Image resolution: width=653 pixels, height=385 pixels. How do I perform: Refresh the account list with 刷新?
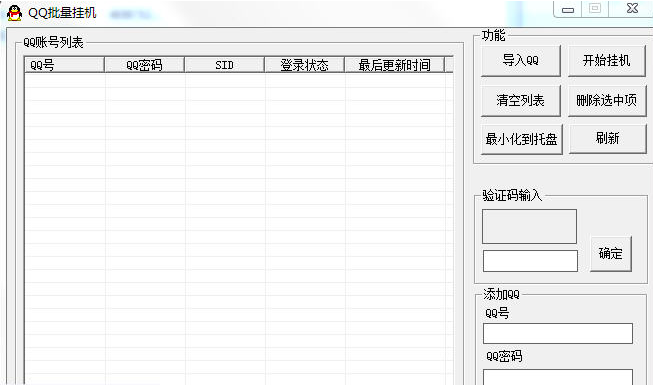pos(607,138)
